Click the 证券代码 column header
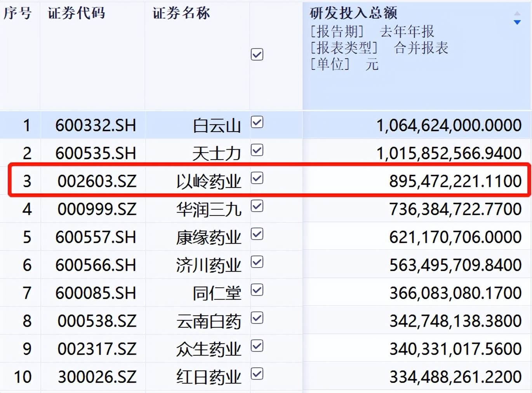 click(75, 13)
